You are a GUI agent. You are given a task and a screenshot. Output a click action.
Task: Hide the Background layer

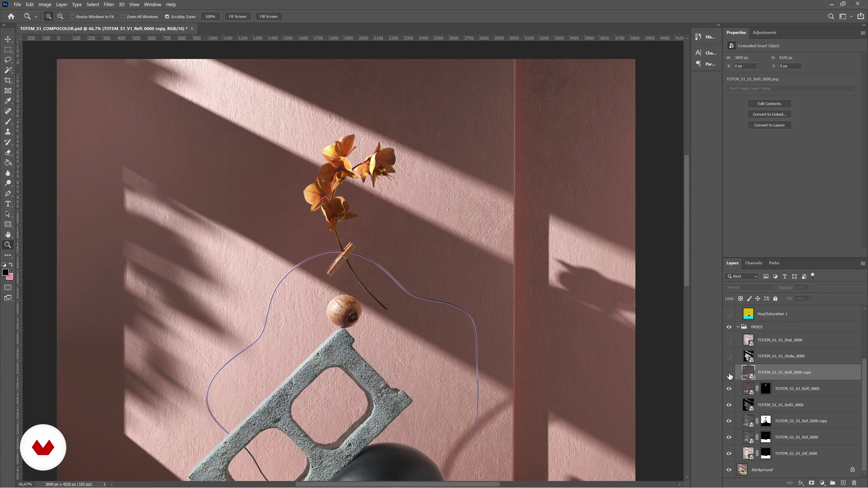[729, 470]
